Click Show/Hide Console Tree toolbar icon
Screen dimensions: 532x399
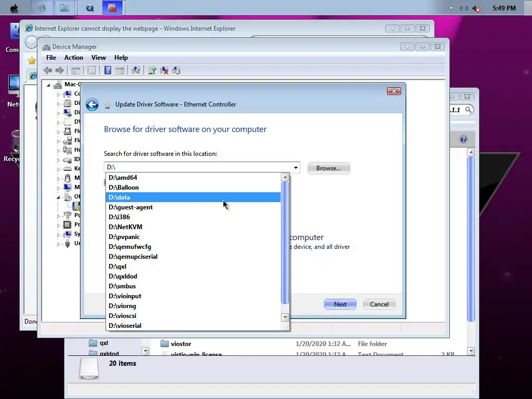(x=76, y=71)
